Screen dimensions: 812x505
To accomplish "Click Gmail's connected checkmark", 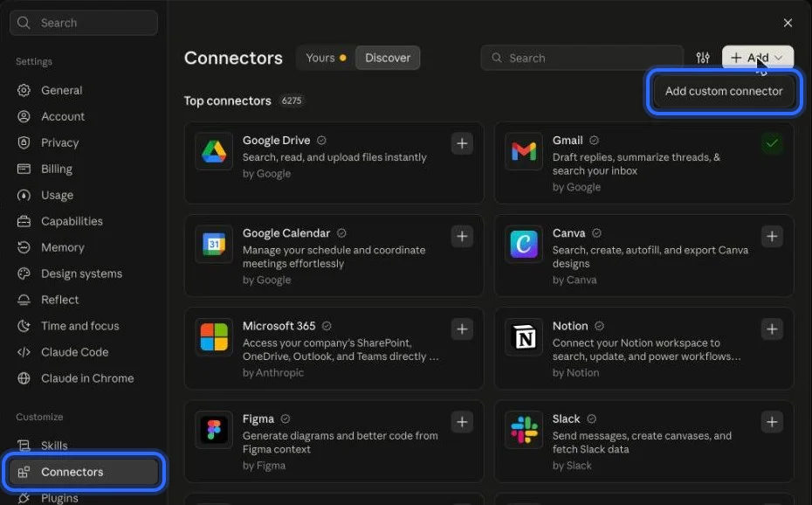I will point(772,143).
